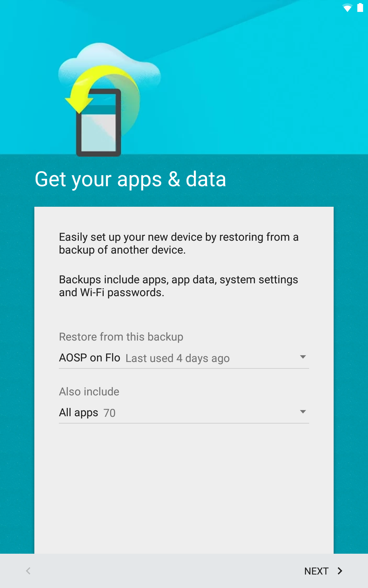This screenshot has height=588, width=368.
Task: Select the 'Get your apps & data' heading
Action: point(130,179)
